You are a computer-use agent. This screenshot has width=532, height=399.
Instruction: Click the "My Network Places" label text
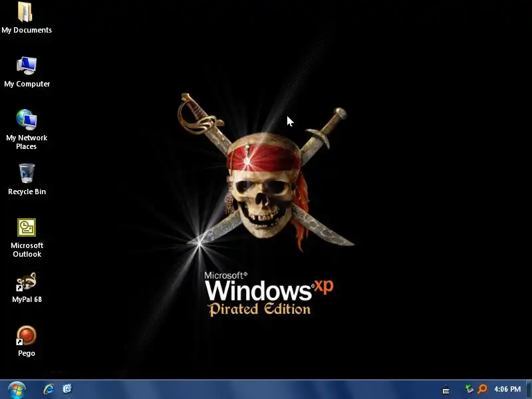(27, 142)
